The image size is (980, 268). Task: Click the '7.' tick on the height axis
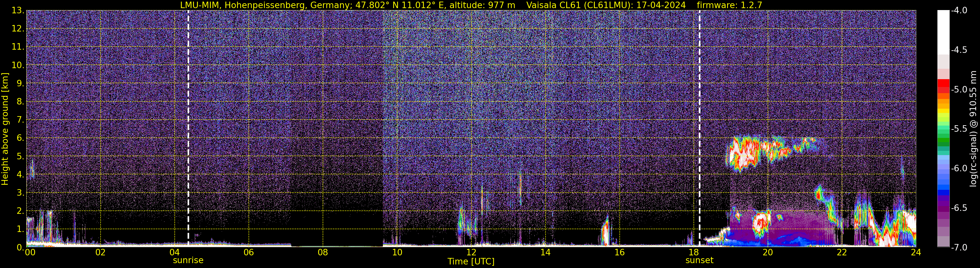coord(21,120)
